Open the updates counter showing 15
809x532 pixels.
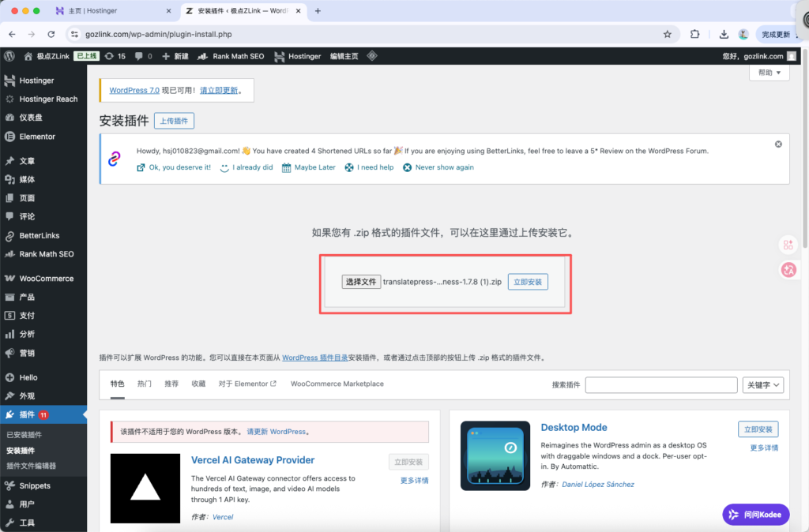[x=115, y=56]
